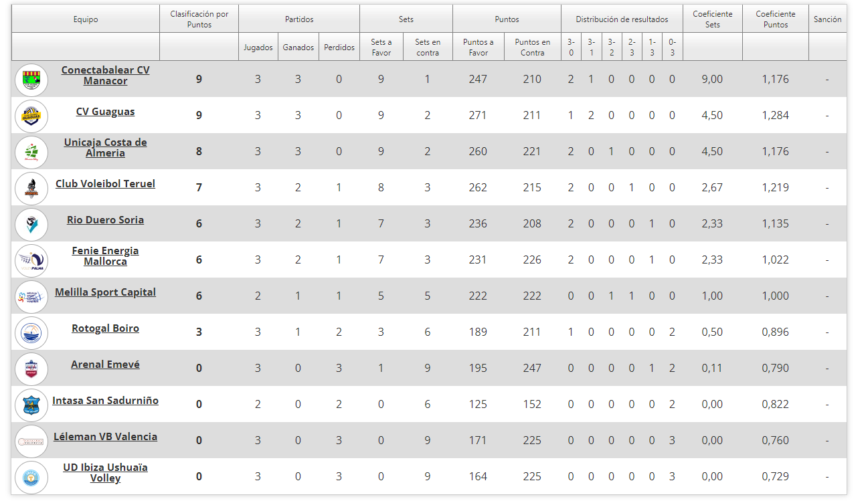Click Fenie Energia Mallorca coefficient 1,022
This screenshot has width=868, height=503.
[776, 260]
